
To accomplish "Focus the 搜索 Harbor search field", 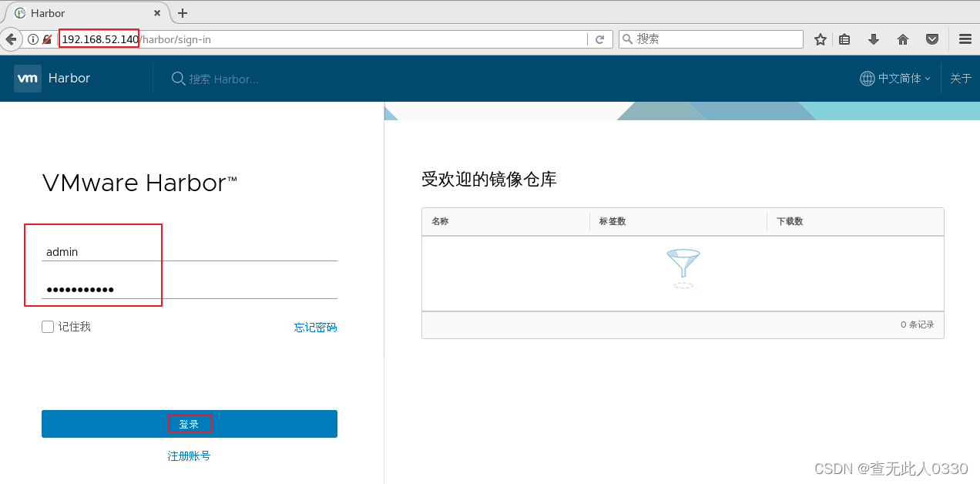I will coord(224,79).
